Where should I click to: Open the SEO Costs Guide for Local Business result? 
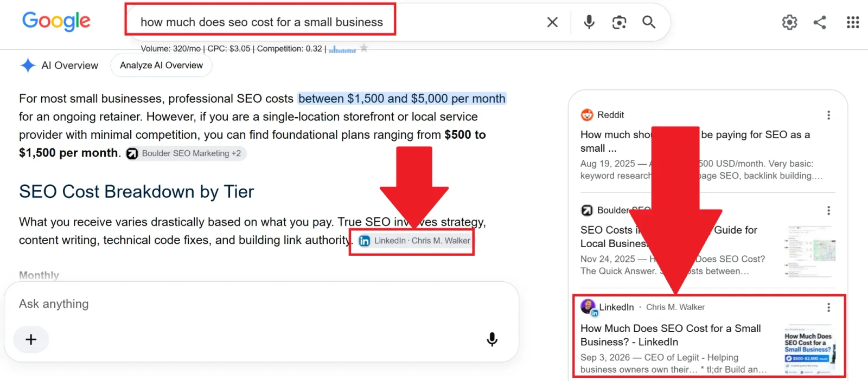669,237
